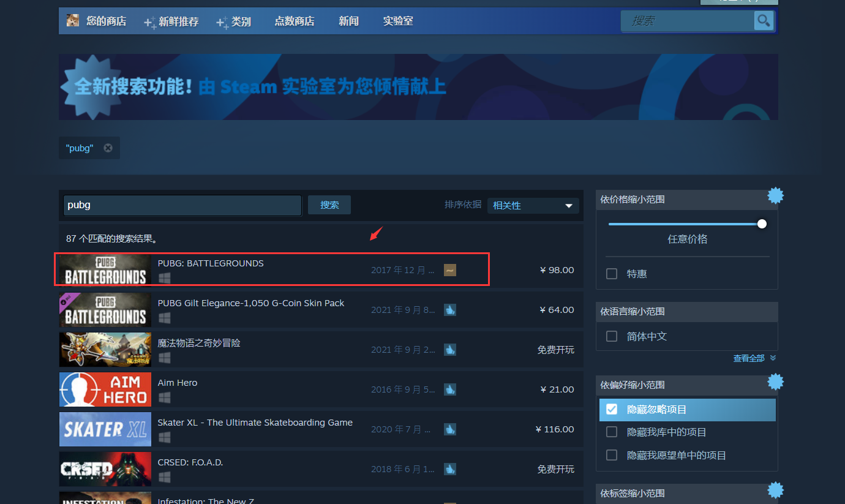Click the Windows icon under CRSED: F.O.A.D.

click(164, 477)
